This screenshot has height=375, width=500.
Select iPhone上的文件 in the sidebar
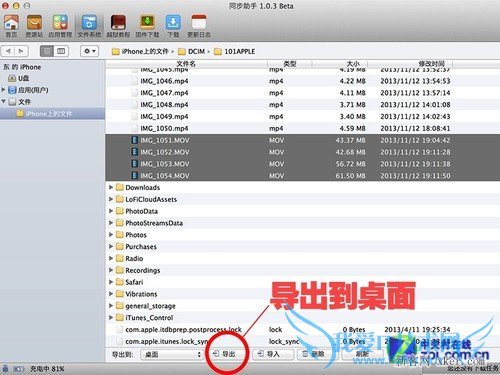click(52, 114)
